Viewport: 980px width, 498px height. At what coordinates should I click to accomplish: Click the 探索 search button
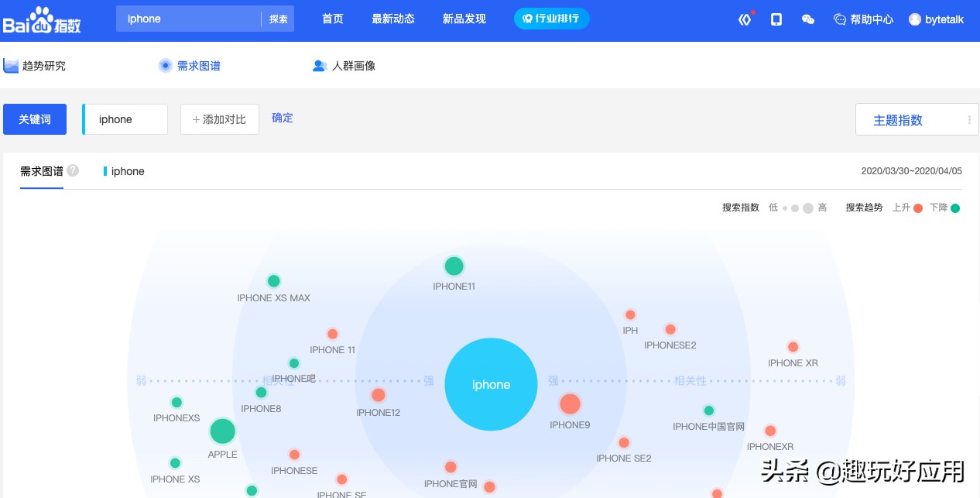click(278, 19)
